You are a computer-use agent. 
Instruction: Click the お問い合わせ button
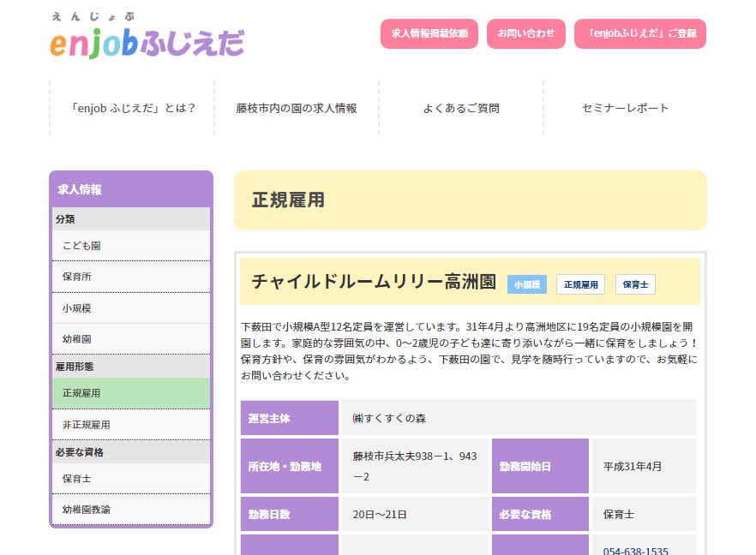tap(526, 33)
